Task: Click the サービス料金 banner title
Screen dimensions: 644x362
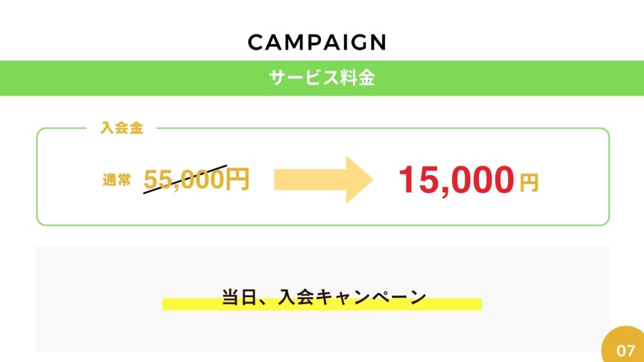Action: pos(321,77)
